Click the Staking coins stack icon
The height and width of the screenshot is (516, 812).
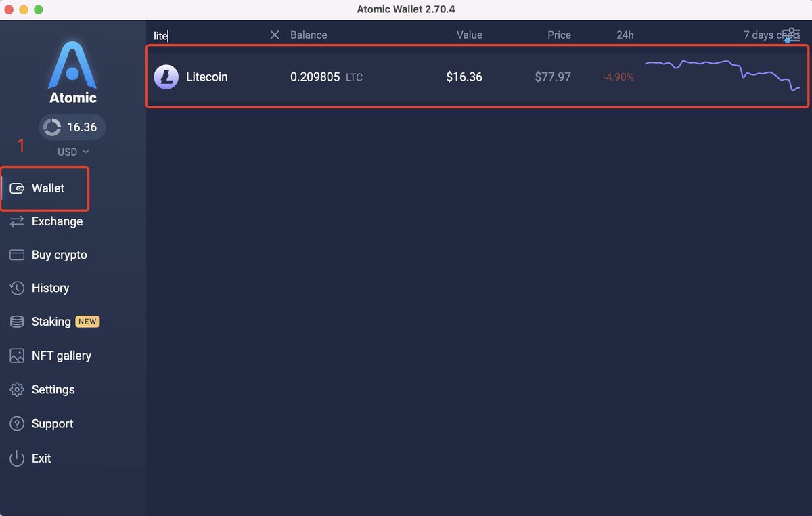(17, 322)
